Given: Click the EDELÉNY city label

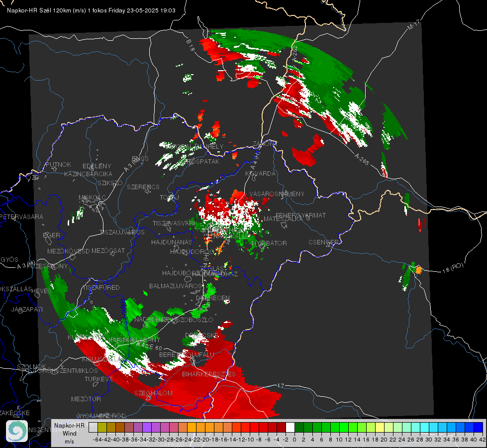Looking at the screenshot, I should pos(97,166).
